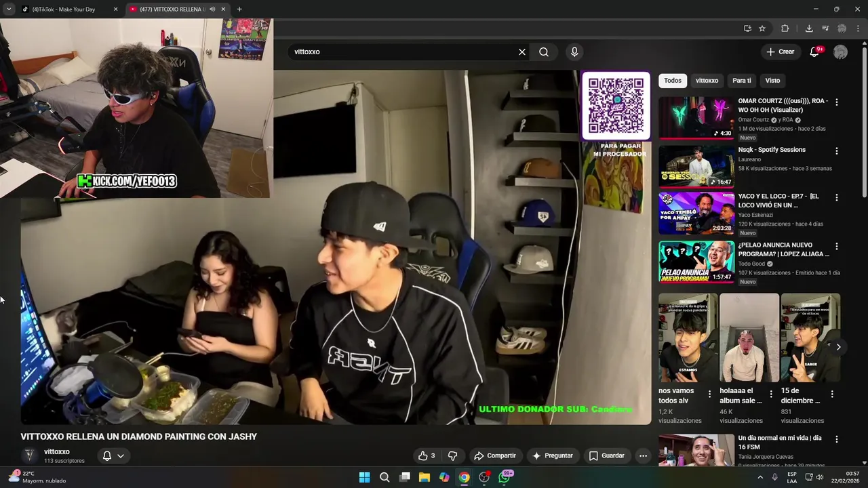868x488 pixels.
Task: Toggle the channel notification bell for vittoxxo
Action: [106, 455]
